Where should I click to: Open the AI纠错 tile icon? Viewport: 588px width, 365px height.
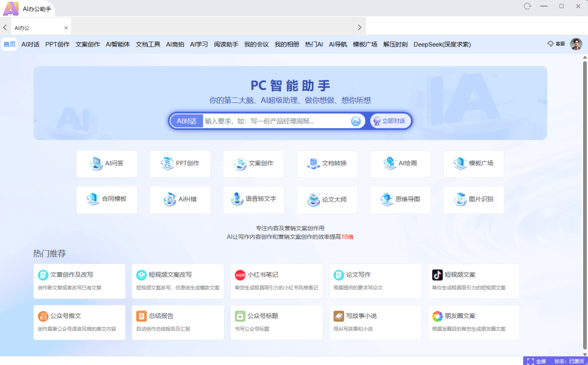point(170,199)
